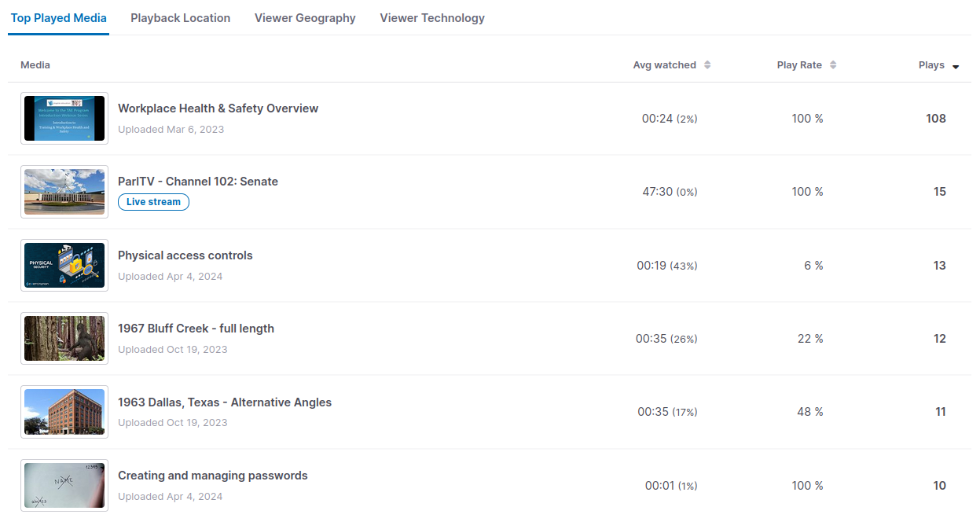Click the 1967 Bluff Creek thumbnail
Image resolution: width=980 pixels, height=529 pixels.
[64, 339]
